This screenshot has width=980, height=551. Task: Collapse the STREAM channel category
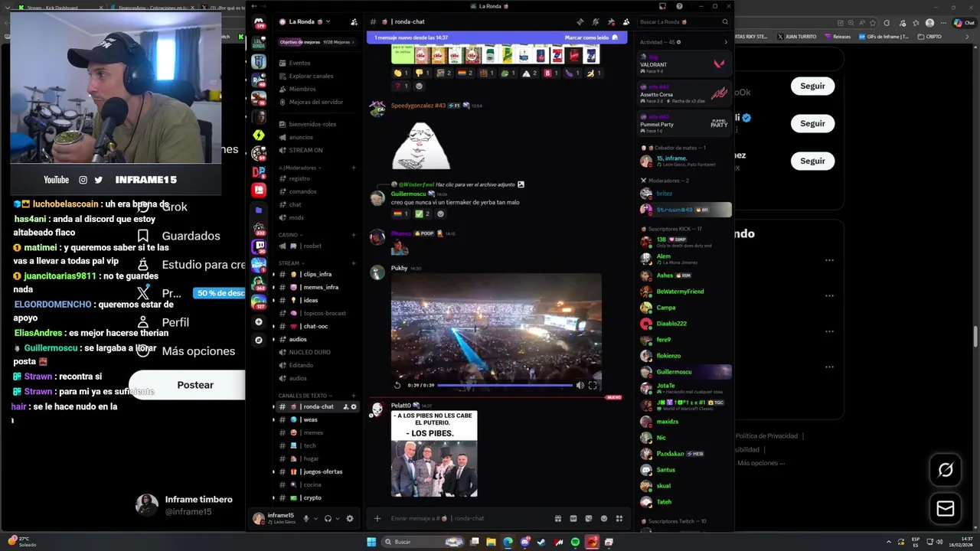pos(291,263)
